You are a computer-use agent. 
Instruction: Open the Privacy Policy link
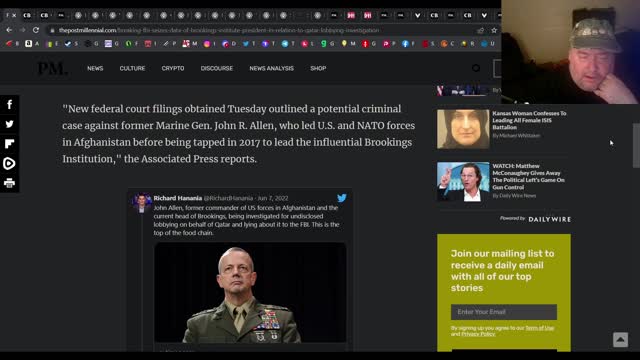478,334
